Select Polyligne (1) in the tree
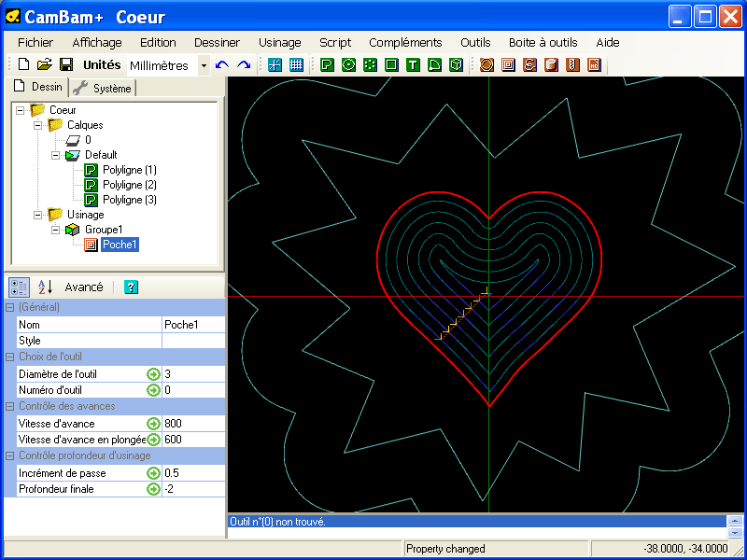Screen dimensions: 747x560 (130, 170)
